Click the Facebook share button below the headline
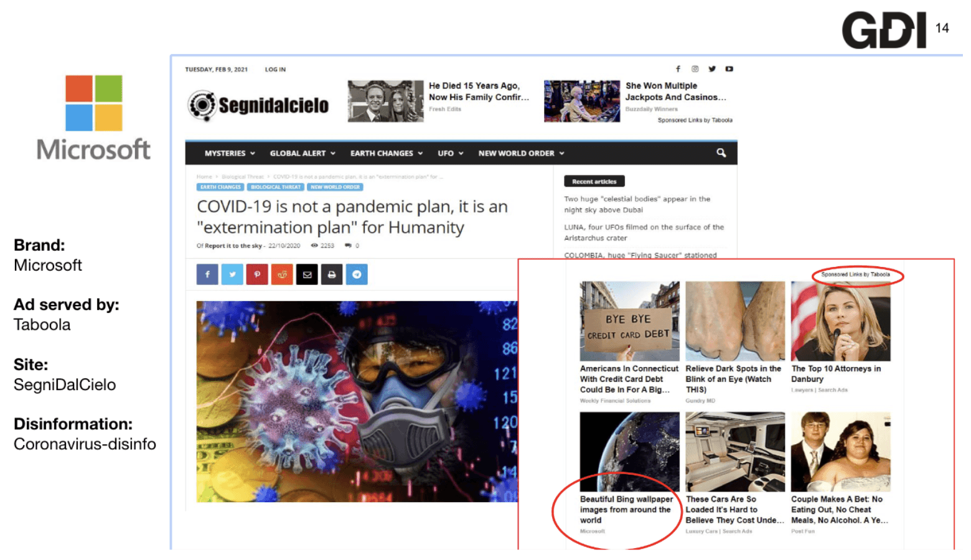 pos(207,274)
